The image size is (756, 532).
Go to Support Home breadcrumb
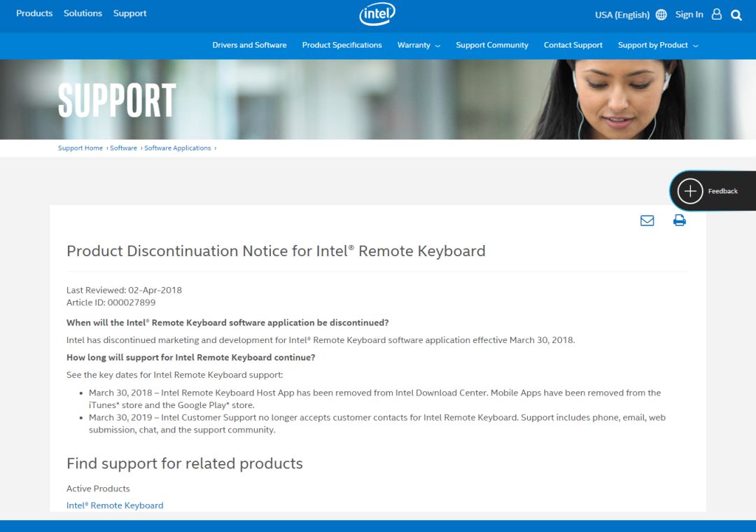pos(80,148)
